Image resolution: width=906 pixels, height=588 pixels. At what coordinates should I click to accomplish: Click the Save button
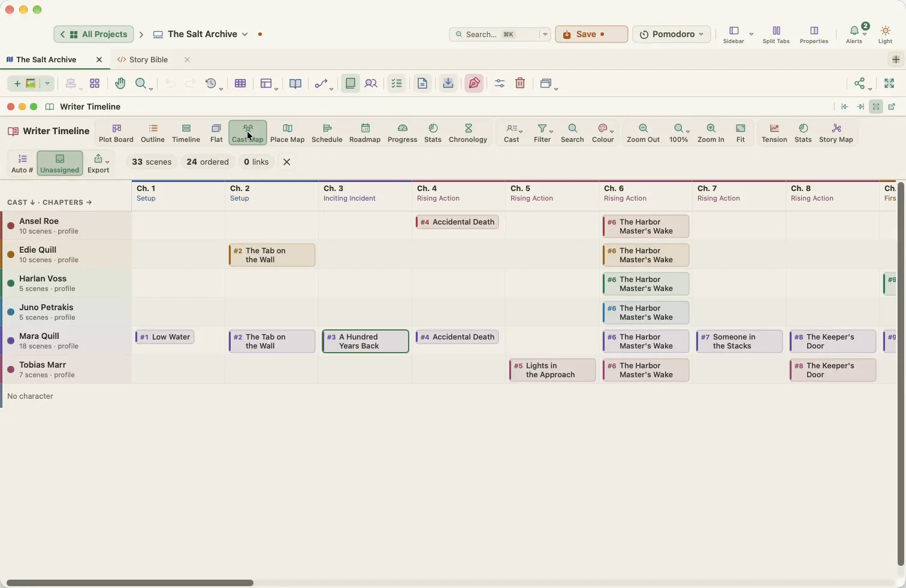click(x=591, y=34)
